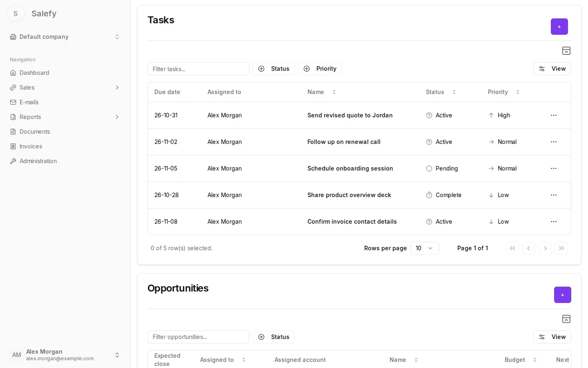Click the Salefy logo avatar

click(x=16, y=13)
